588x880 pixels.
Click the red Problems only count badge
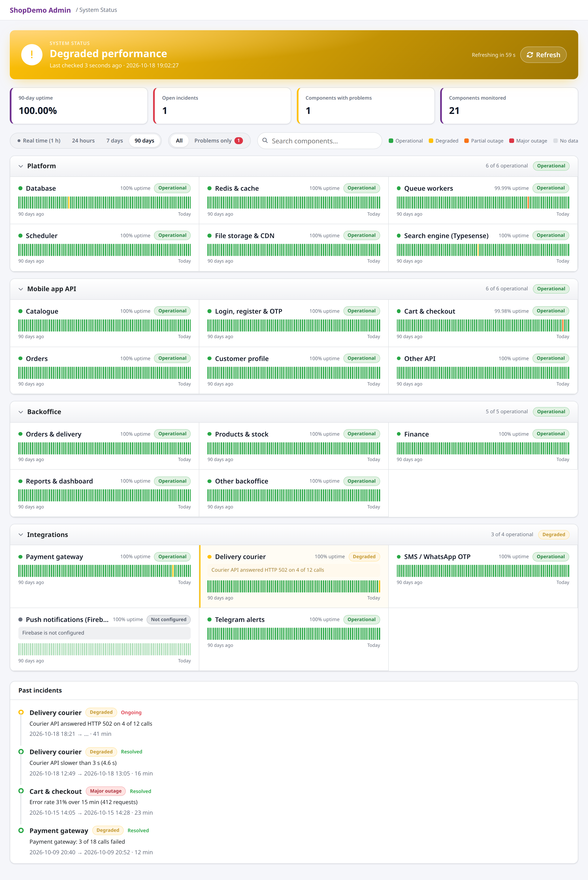(x=238, y=141)
